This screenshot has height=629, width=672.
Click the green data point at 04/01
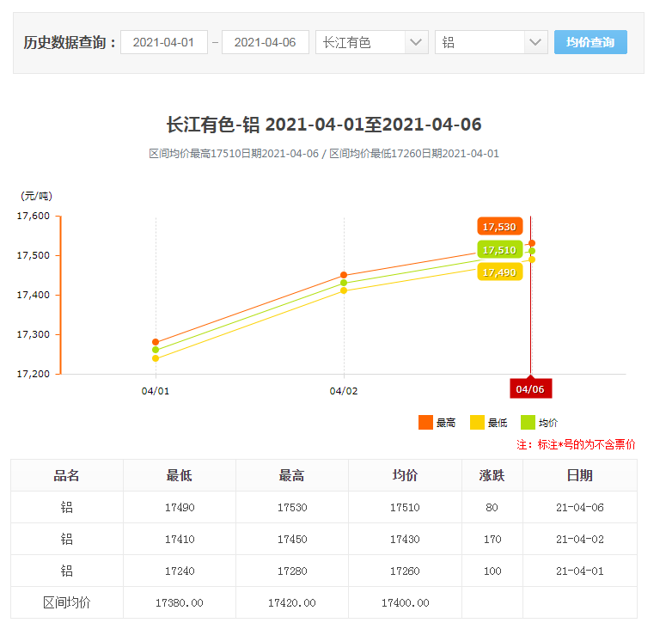coord(156,350)
